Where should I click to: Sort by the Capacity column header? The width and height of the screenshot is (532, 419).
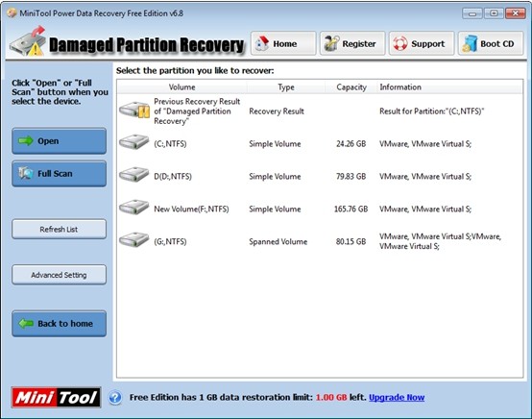pyautogui.click(x=351, y=87)
